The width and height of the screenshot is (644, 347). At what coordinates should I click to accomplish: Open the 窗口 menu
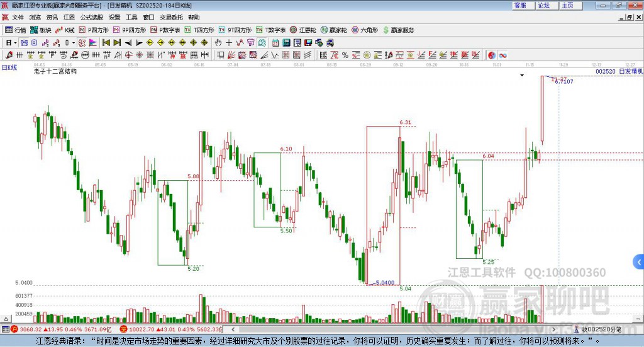coord(148,17)
